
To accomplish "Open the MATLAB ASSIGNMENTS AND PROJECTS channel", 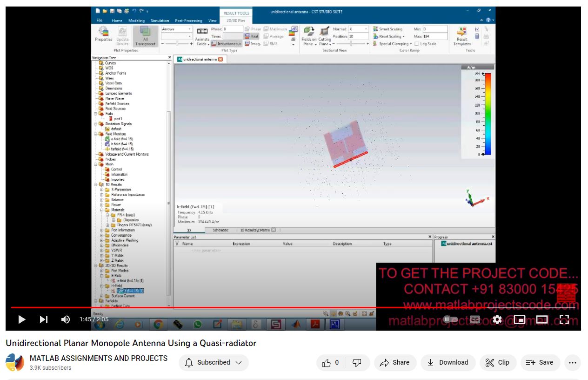I will 99,358.
